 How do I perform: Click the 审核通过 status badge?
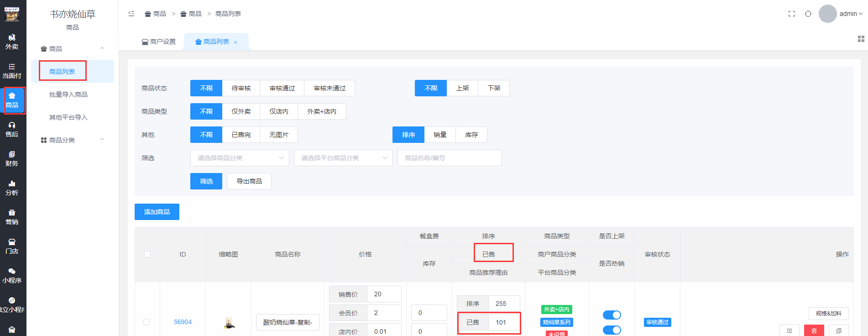pos(658,322)
